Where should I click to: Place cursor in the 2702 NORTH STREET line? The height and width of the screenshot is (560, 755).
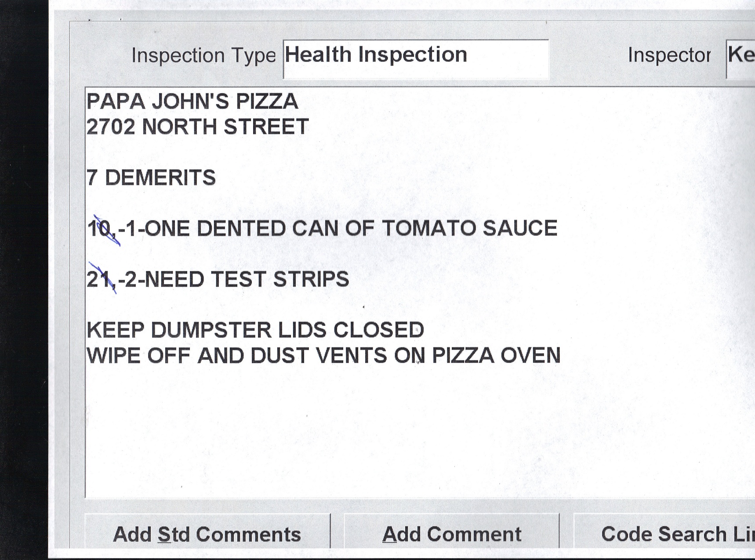tap(197, 127)
